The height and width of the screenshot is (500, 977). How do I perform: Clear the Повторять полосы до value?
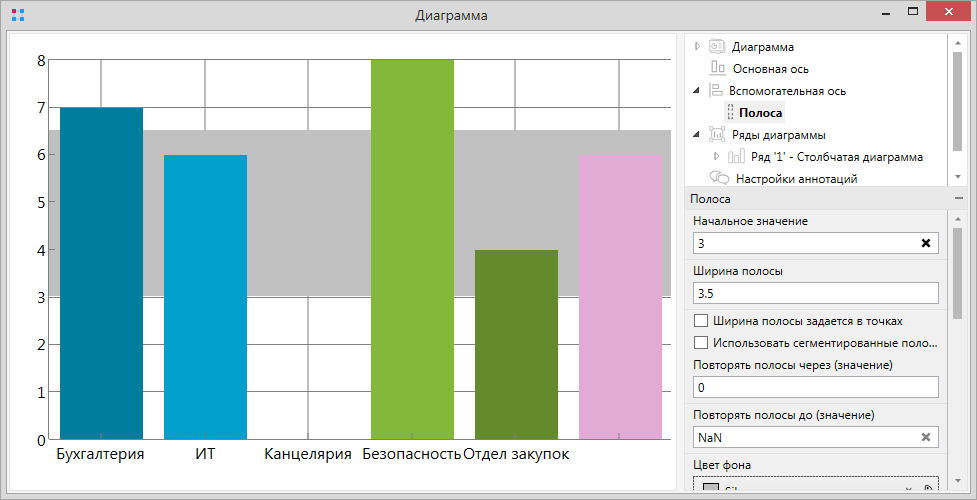tap(925, 437)
